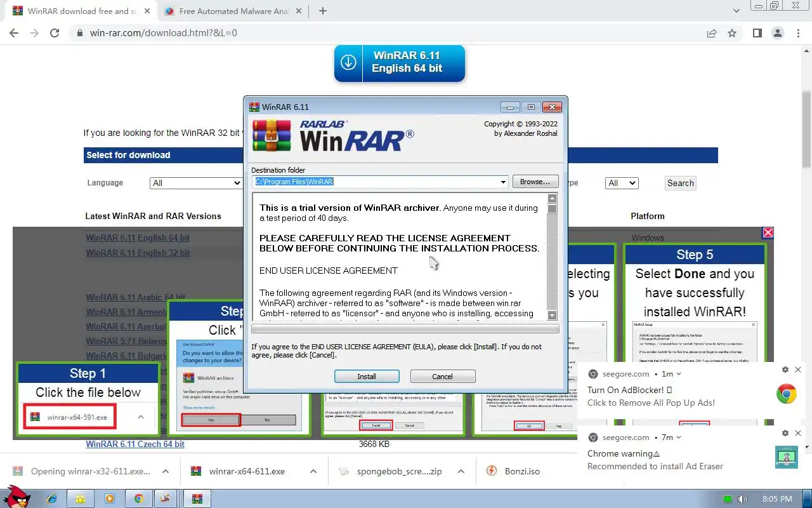The image size is (812, 508).
Task: Click the Search button on the page
Action: point(681,183)
